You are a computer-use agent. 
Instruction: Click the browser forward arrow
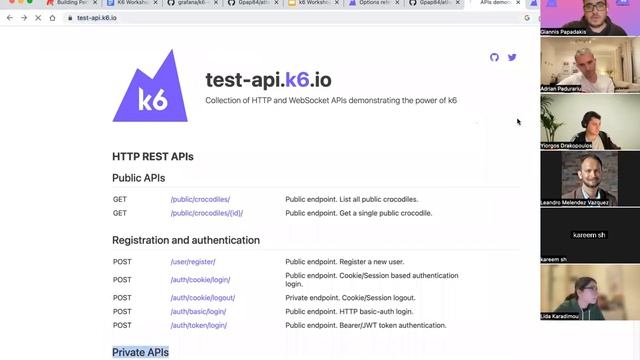pyautogui.click(x=24, y=18)
